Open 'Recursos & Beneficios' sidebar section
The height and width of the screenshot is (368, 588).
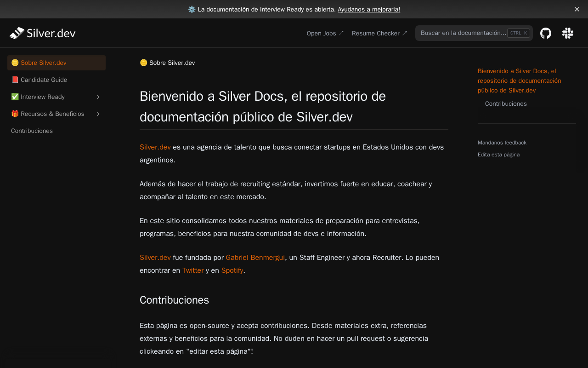point(57,114)
